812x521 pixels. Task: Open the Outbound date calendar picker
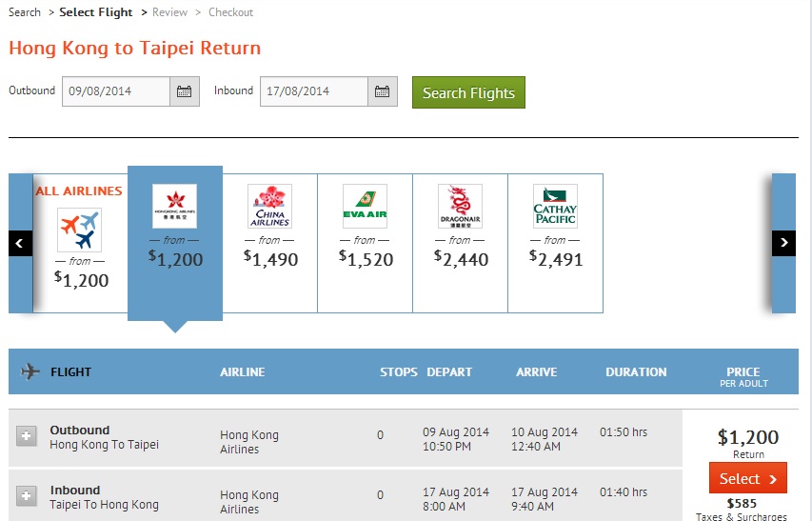[185, 92]
